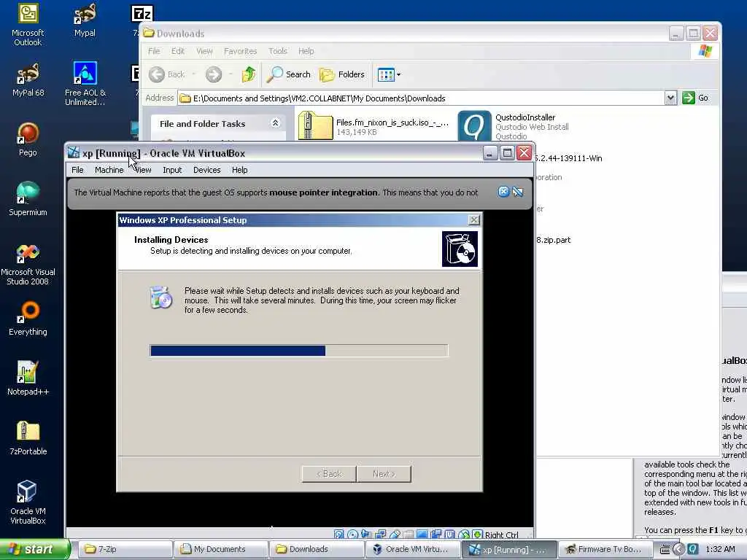Click the on-screen keyboard tray icon

point(664,550)
